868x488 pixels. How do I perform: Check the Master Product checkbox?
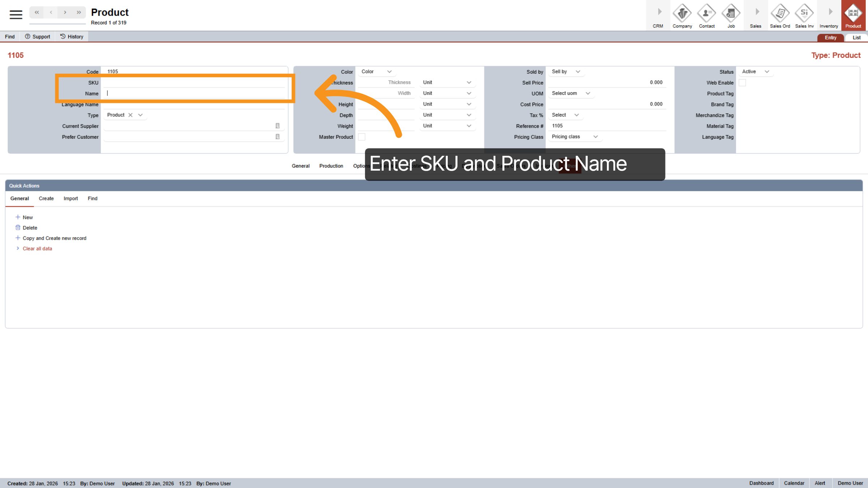(x=362, y=137)
